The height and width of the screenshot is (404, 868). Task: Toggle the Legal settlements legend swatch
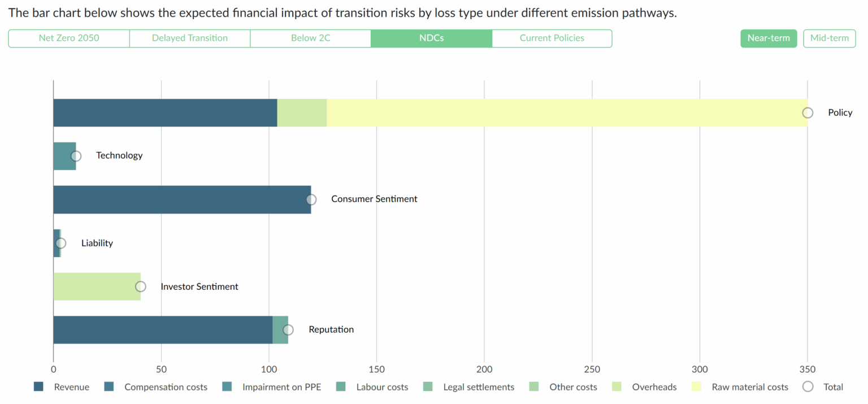(428, 387)
